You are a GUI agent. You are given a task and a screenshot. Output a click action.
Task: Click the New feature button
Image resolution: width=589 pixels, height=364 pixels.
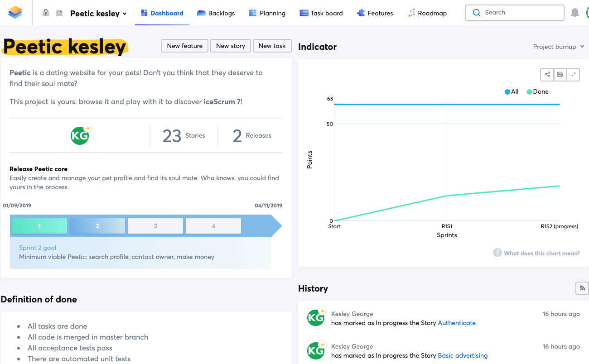[185, 46]
